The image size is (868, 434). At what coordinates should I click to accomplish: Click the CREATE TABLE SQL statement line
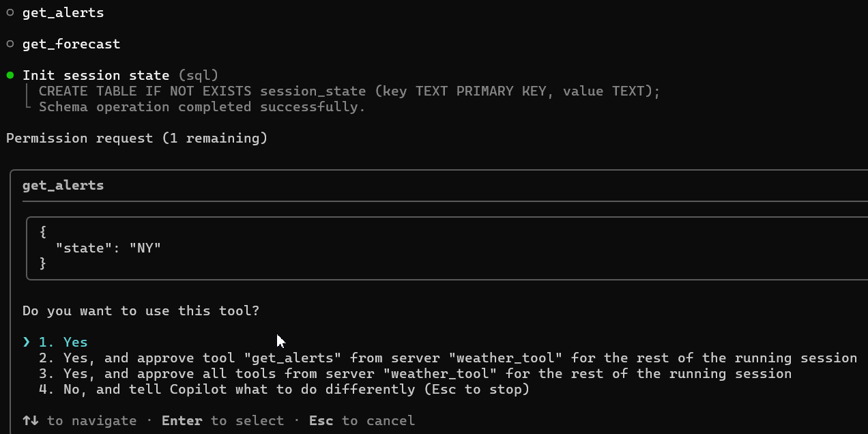349,91
